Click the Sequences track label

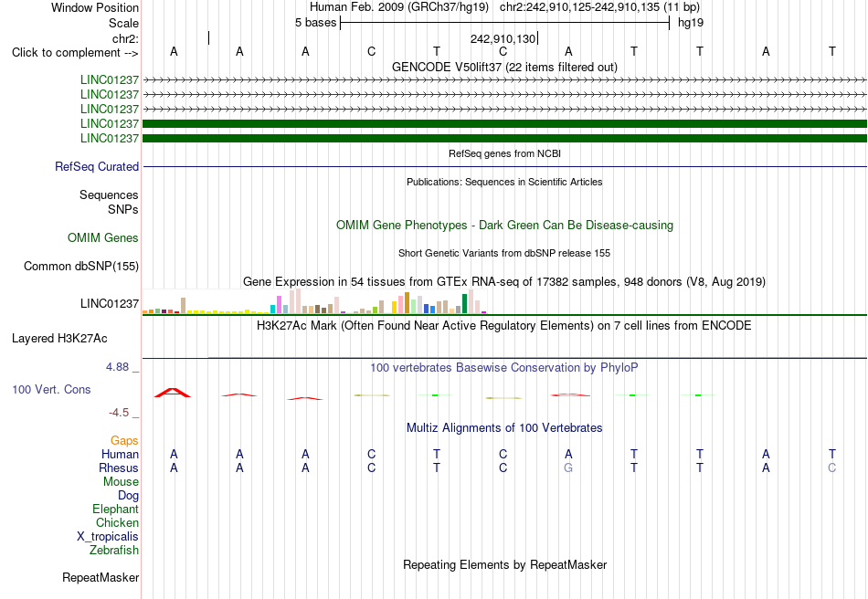tap(109, 194)
